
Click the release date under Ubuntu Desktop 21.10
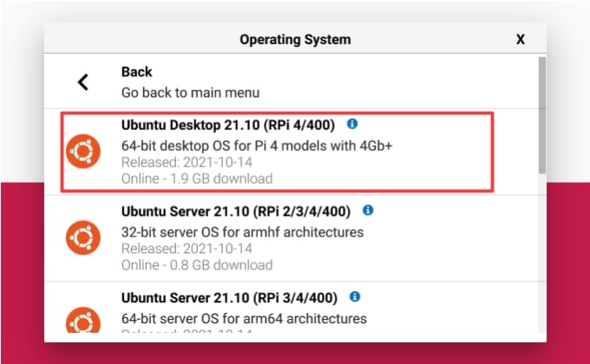coord(187,162)
